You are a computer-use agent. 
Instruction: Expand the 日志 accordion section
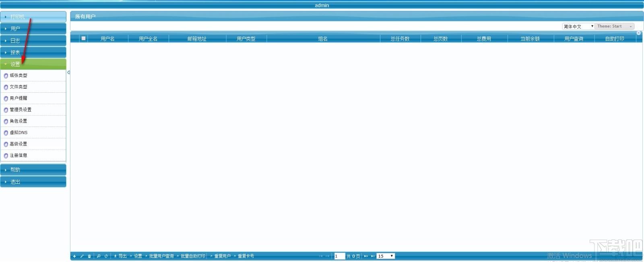pos(33,41)
